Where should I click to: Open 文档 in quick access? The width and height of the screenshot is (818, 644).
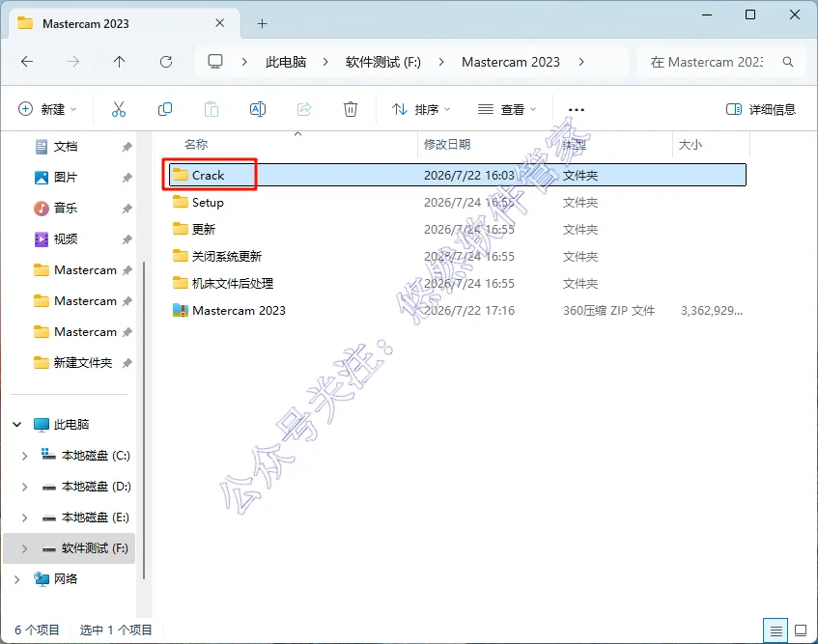tap(66, 147)
